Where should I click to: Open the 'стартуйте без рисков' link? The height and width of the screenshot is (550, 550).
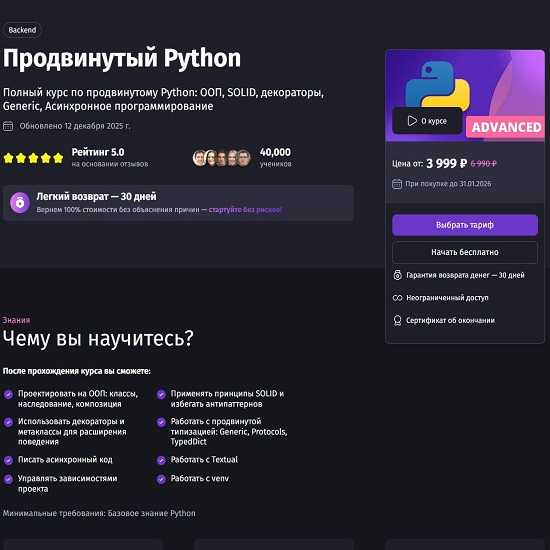click(245, 210)
